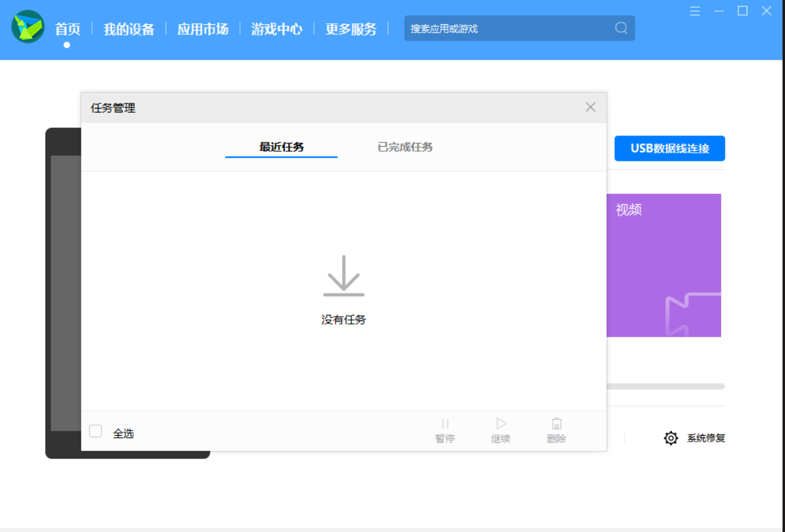Open 应用市场 in the top navigation
Screen dimensions: 785x532
203,29
